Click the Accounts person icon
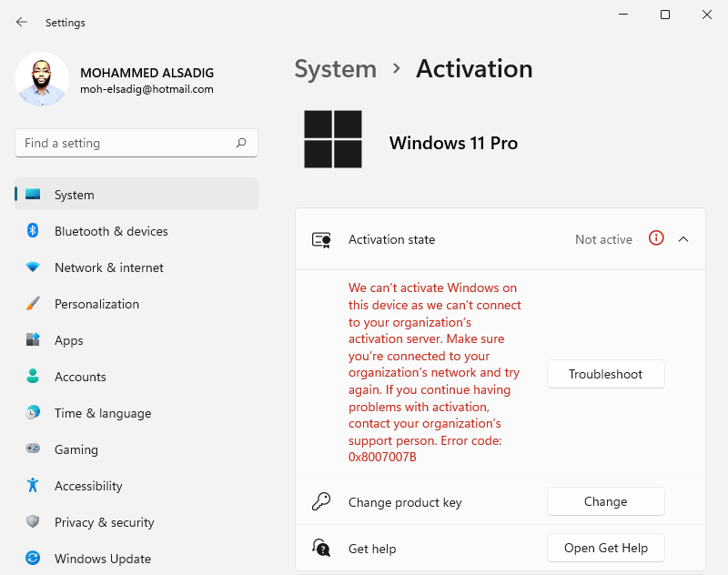The height and width of the screenshot is (575, 728). pos(33,376)
